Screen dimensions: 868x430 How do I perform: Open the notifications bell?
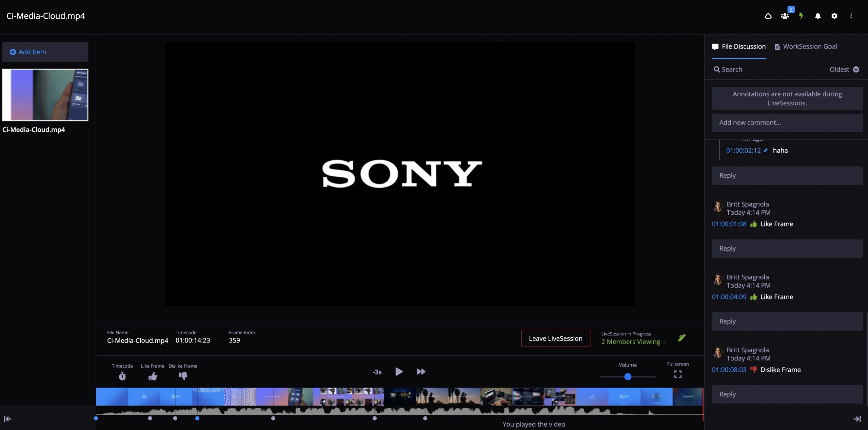point(818,16)
